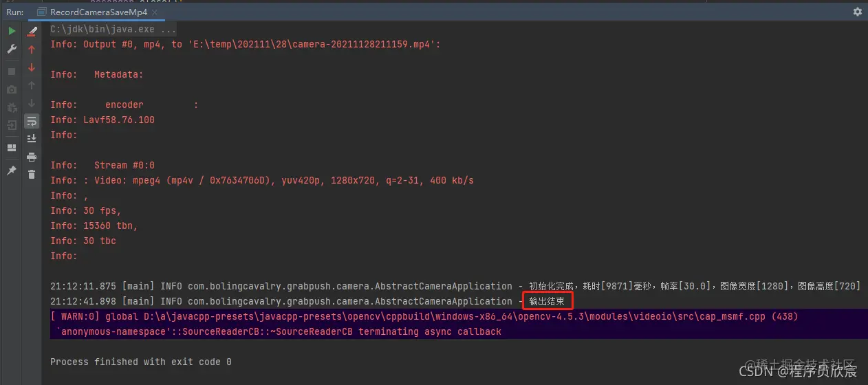Click the 'Info: Stream #0:0' line

point(102,165)
